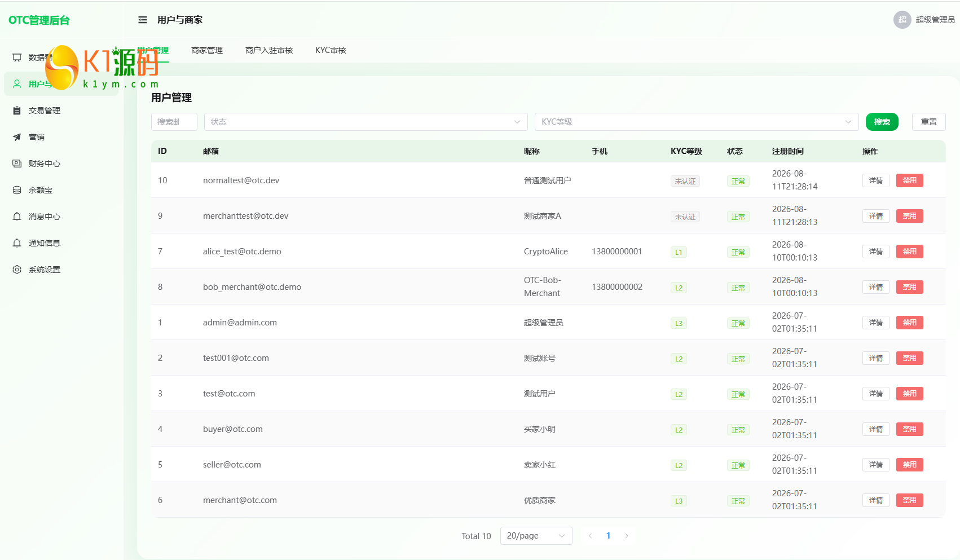Click the previous page arrow
This screenshot has width=960, height=560.
590,536
